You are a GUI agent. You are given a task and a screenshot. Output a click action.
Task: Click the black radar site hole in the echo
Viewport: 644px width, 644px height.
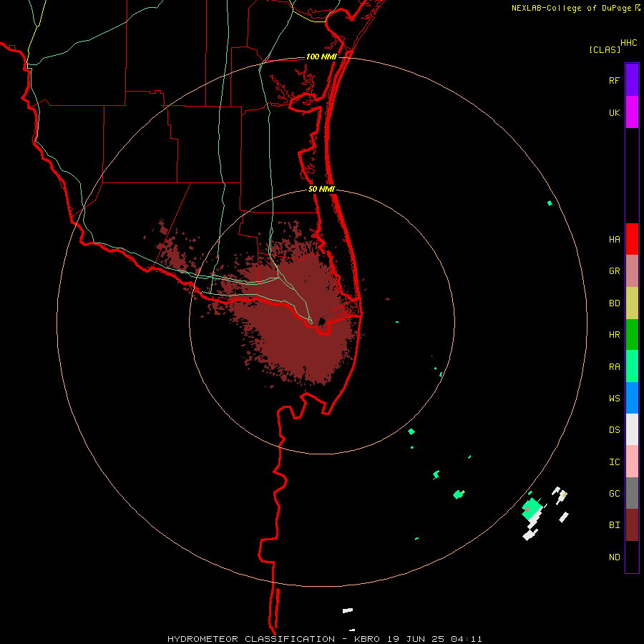click(x=321, y=321)
